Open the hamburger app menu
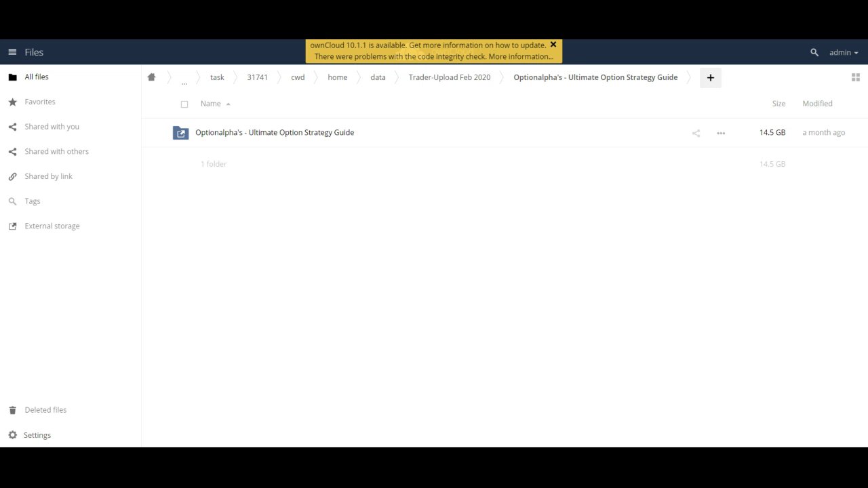 coord(12,52)
